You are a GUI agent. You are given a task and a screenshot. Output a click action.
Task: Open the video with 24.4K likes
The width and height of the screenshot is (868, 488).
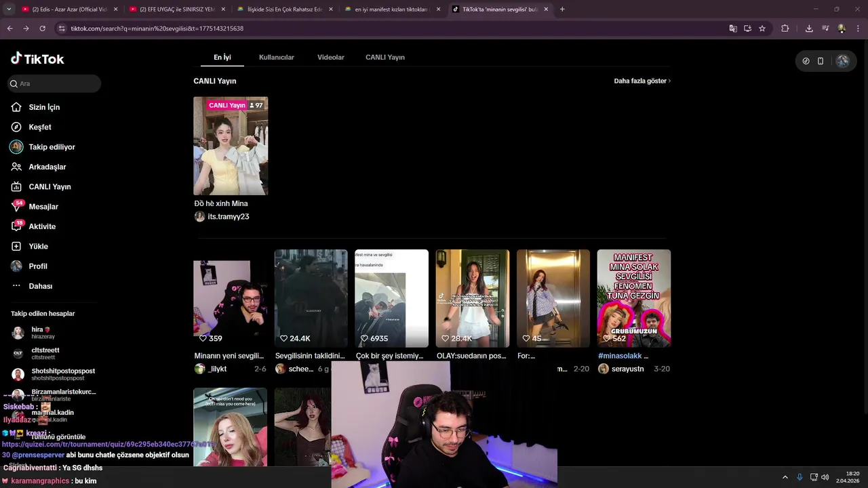point(311,298)
